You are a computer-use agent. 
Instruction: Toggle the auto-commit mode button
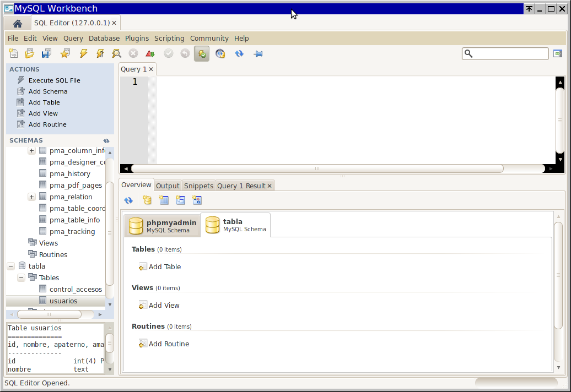pos(202,54)
